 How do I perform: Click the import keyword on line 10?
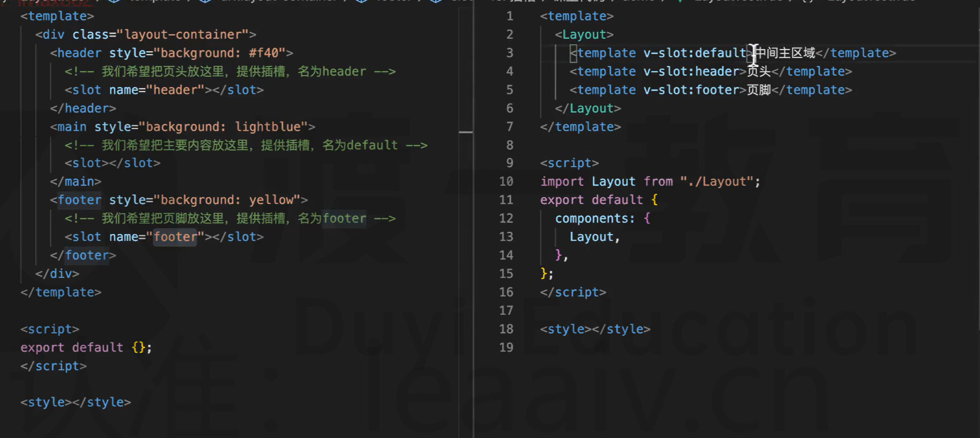[x=562, y=182]
